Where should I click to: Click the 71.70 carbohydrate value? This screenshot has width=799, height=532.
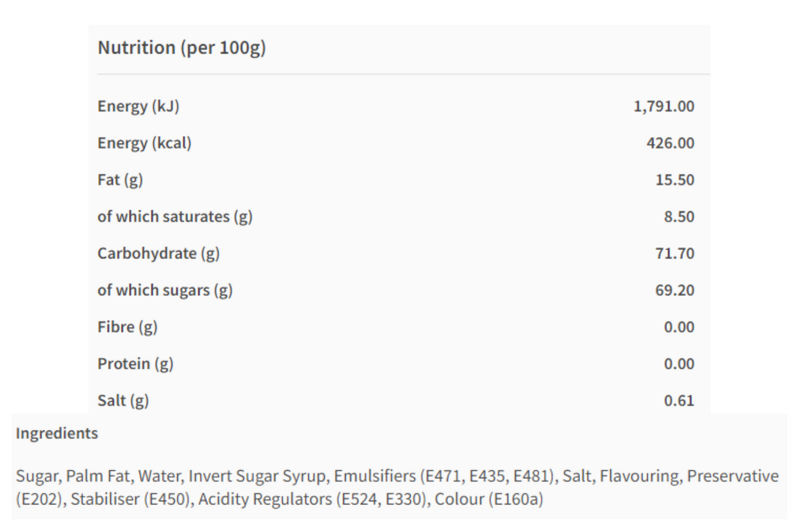pos(674,254)
